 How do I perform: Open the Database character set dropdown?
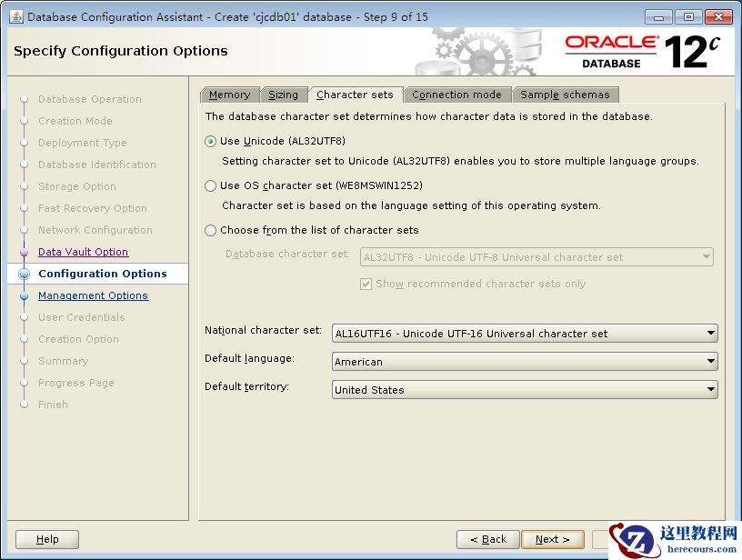pos(536,257)
